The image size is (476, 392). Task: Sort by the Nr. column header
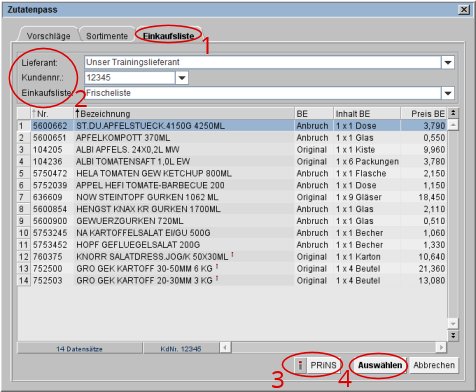(x=52, y=114)
